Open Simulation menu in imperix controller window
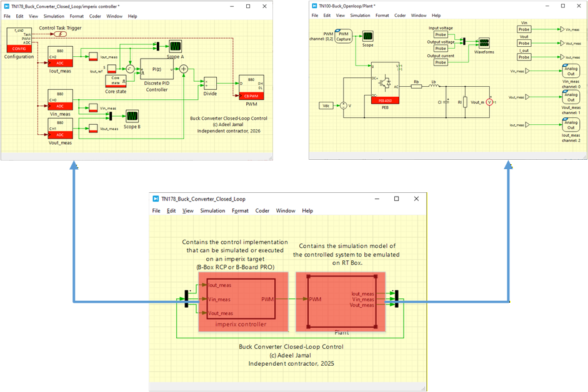This screenshot has width=588, height=392. [x=54, y=16]
